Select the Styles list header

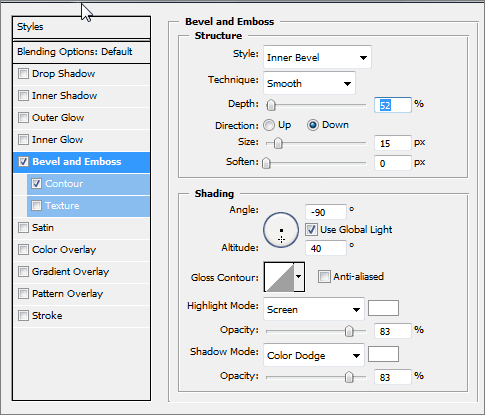[x=81, y=27]
